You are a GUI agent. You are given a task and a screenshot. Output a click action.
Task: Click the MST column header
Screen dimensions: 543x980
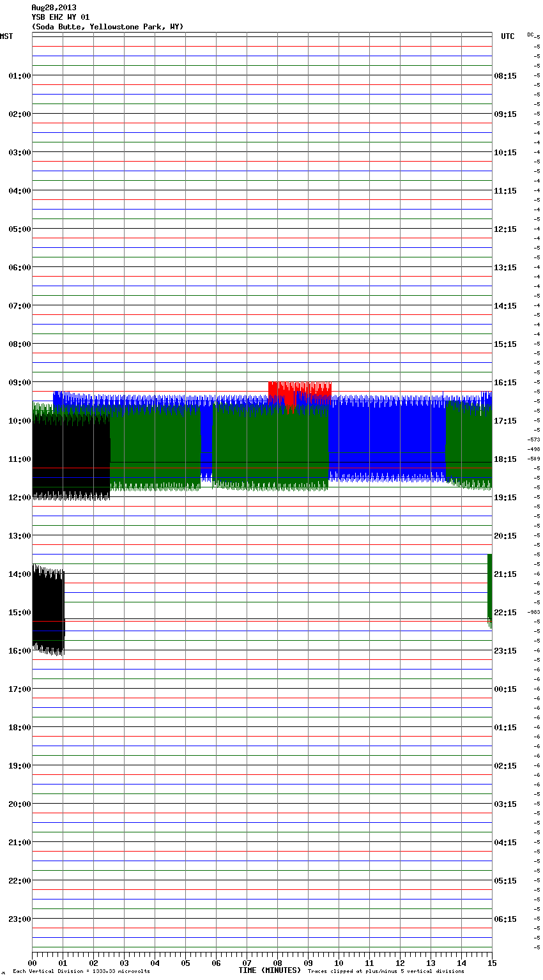pos(6,36)
